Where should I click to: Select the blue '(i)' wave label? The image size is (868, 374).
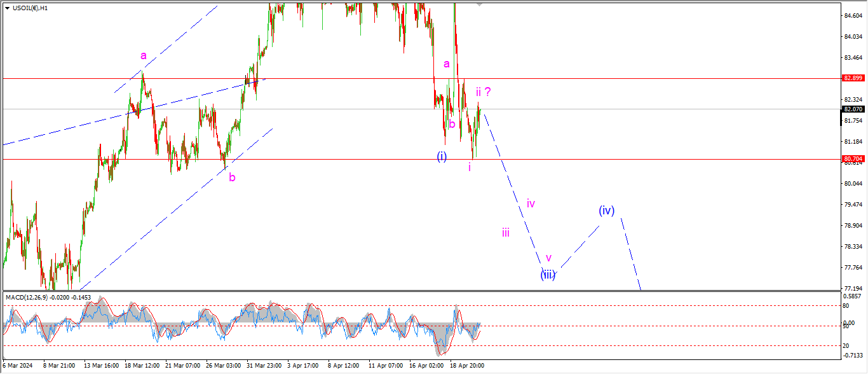pyautogui.click(x=442, y=156)
